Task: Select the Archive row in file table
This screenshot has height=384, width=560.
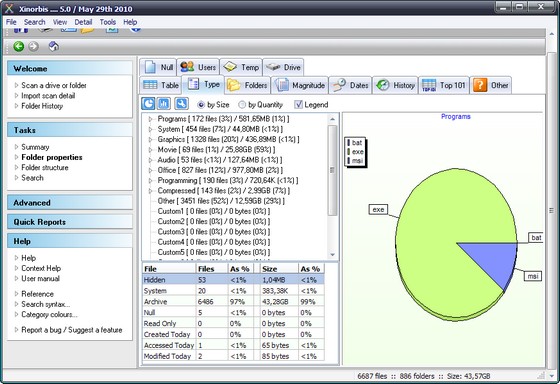Action: [233, 302]
